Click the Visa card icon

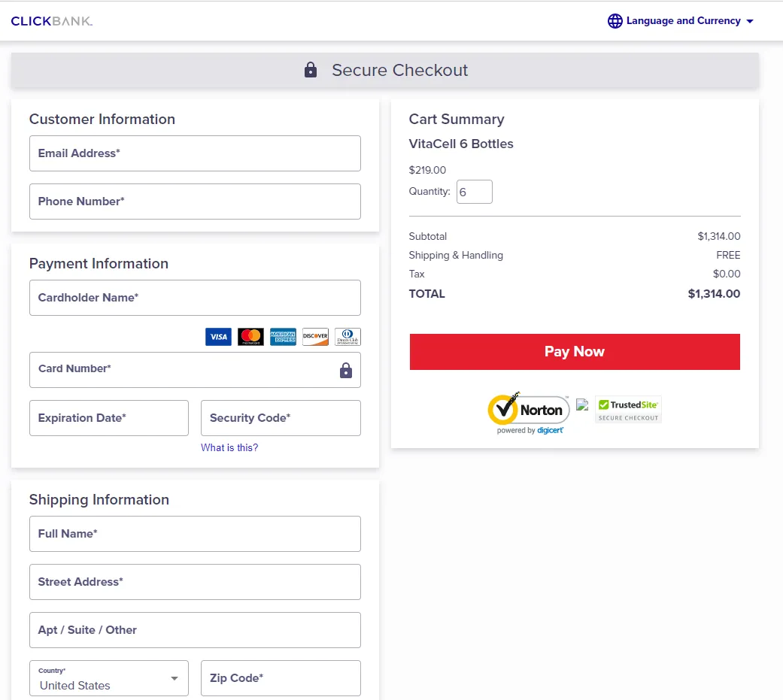(218, 337)
